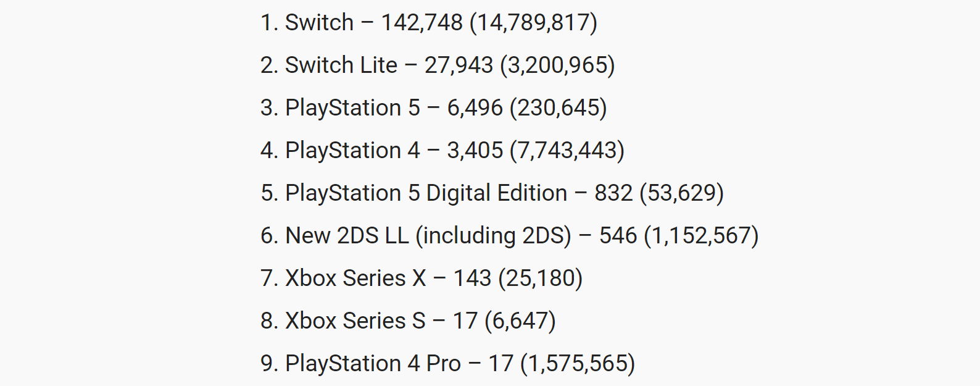Click the 53,629 total value
This screenshot has height=386, width=980.
point(681,193)
